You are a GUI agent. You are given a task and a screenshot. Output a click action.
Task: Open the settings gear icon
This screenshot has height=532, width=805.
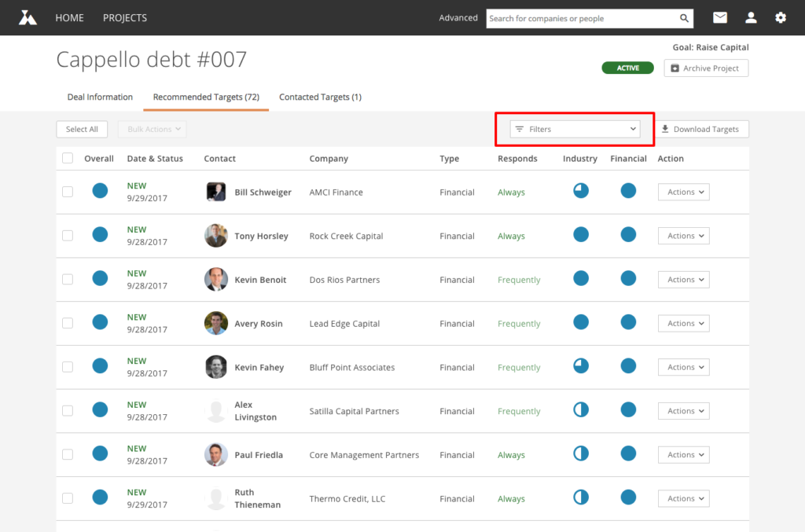pyautogui.click(x=781, y=18)
